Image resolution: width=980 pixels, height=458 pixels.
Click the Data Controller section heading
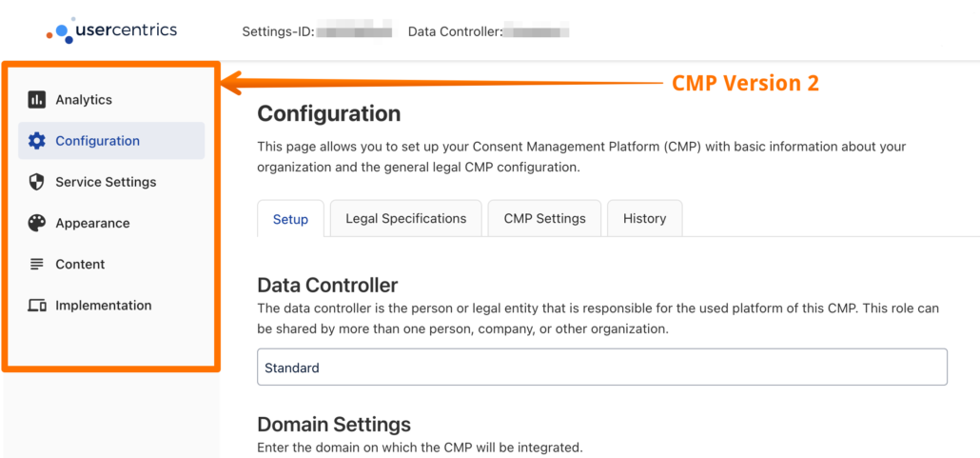(x=327, y=286)
